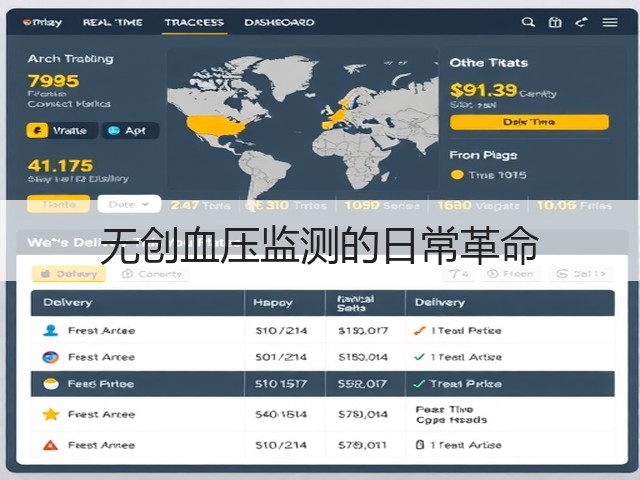The height and width of the screenshot is (480, 640).
Task: Click the first Delivery column header
Action: coord(138,302)
